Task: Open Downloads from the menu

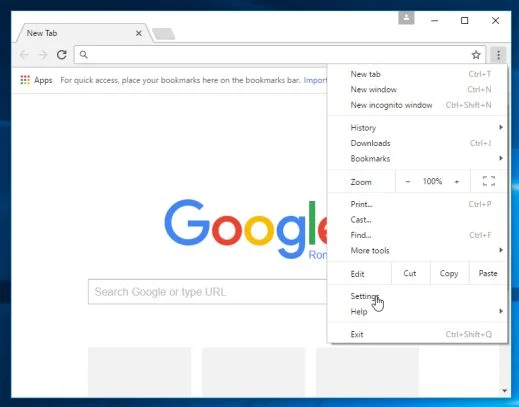Action: (x=417, y=143)
